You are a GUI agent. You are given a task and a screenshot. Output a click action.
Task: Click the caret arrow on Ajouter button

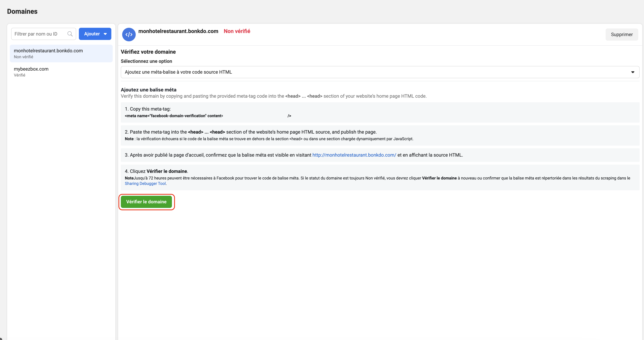tap(105, 34)
